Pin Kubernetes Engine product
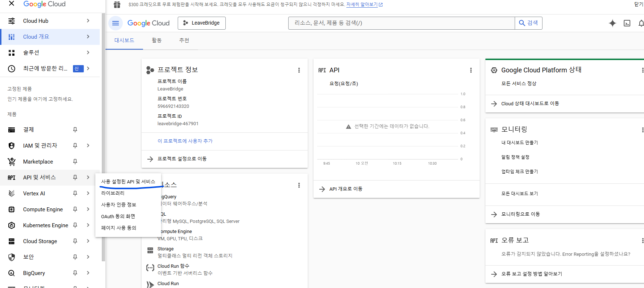The height and width of the screenshot is (288, 644). pos(75,225)
